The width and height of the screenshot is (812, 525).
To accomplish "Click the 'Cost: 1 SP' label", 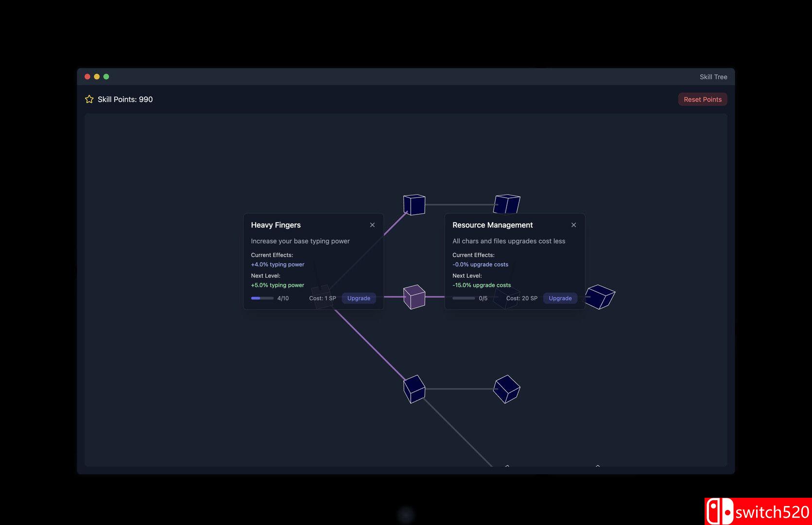I will pyautogui.click(x=323, y=298).
